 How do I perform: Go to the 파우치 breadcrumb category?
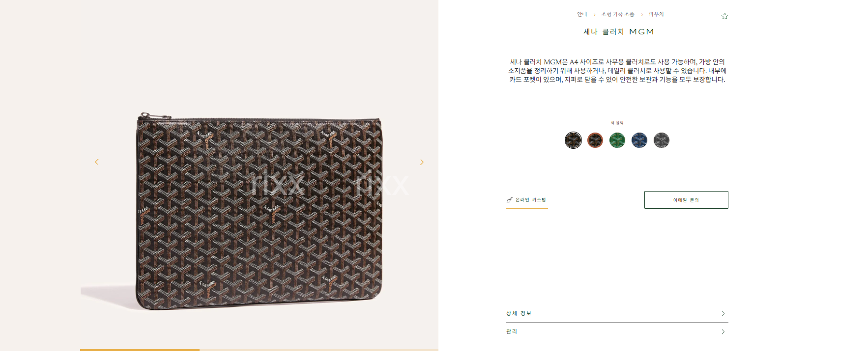[x=656, y=14]
